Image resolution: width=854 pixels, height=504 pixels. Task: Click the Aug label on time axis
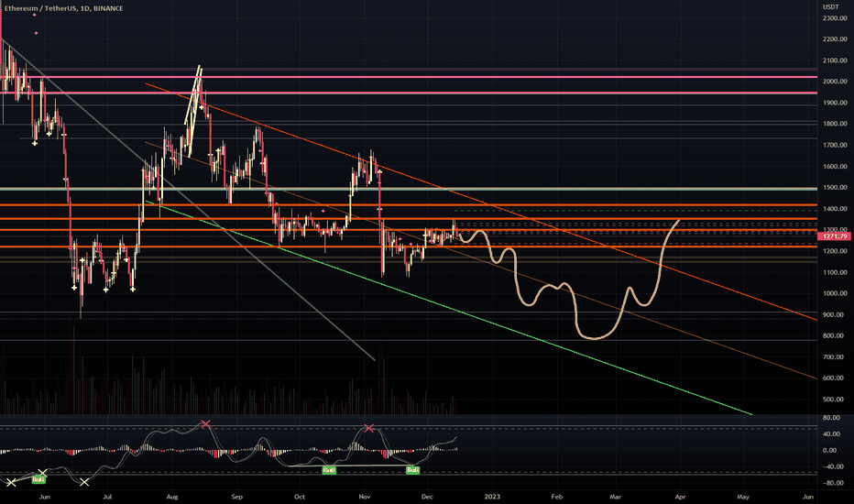point(172,497)
